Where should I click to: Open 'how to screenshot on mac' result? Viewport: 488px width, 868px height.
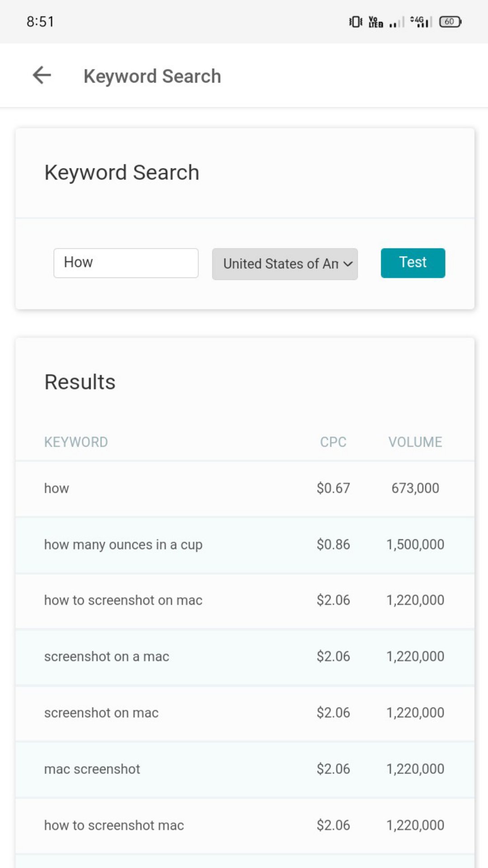123,600
